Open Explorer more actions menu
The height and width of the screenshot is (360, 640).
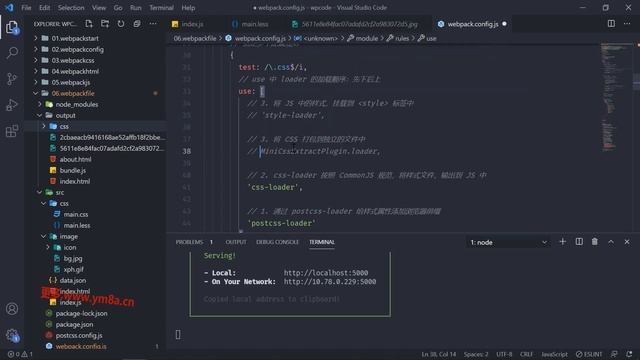(x=153, y=24)
